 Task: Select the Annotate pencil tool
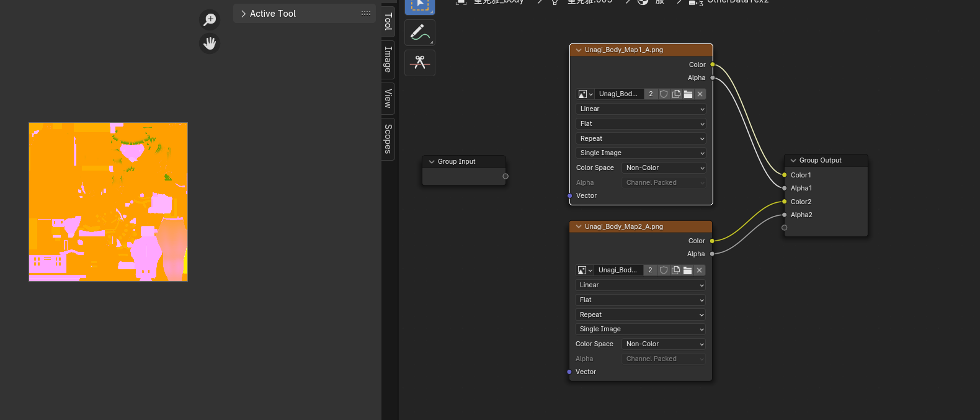420,32
